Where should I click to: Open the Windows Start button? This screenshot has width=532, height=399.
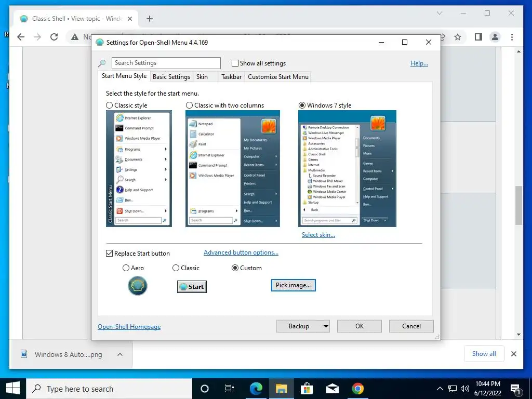pyautogui.click(x=13, y=389)
